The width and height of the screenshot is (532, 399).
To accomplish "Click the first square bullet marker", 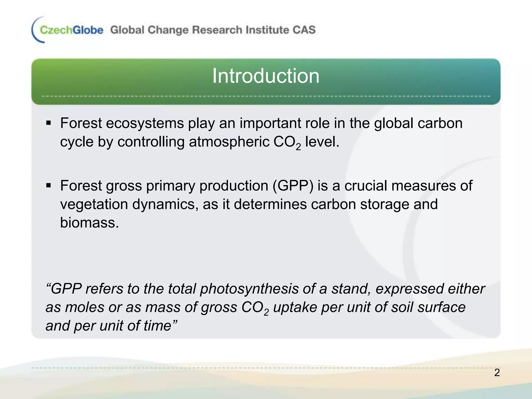I will (x=49, y=123).
